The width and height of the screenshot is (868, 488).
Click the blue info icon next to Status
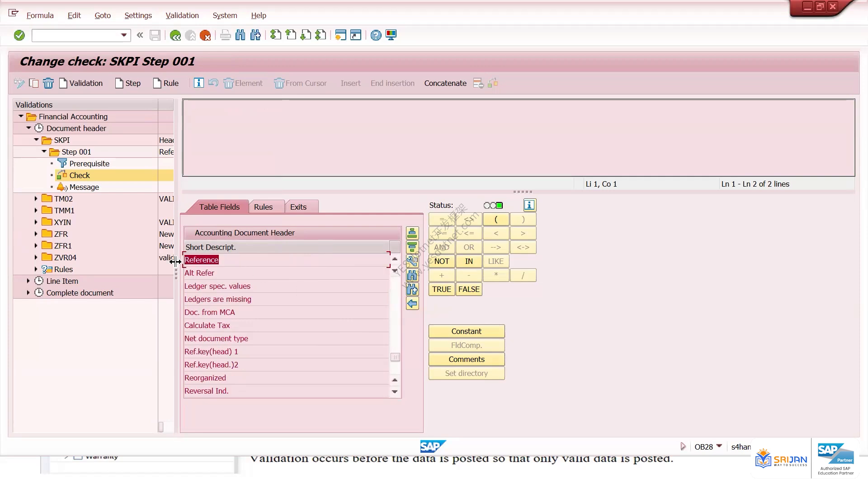(x=529, y=205)
